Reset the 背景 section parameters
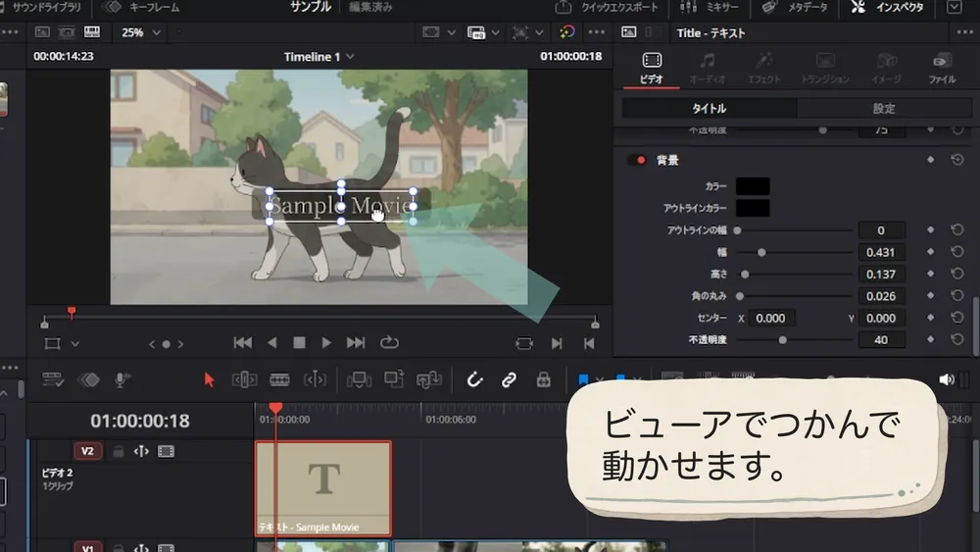 [956, 160]
